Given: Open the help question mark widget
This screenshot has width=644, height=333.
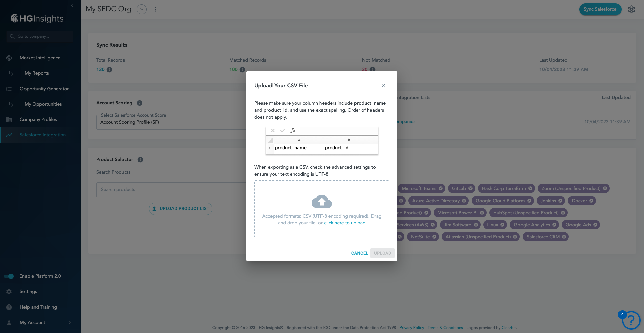Looking at the screenshot, I should 631,320.
